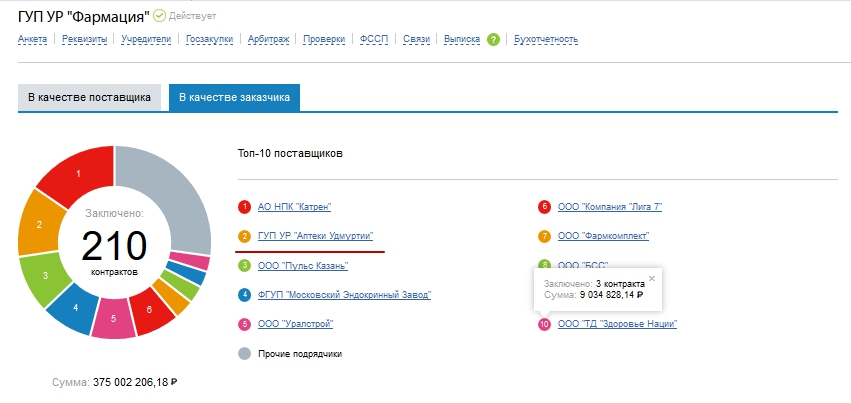This screenshot has height=403, width=851.
Task: Open supplier ООО "Уралстрой"
Action: tap(295, 324)
